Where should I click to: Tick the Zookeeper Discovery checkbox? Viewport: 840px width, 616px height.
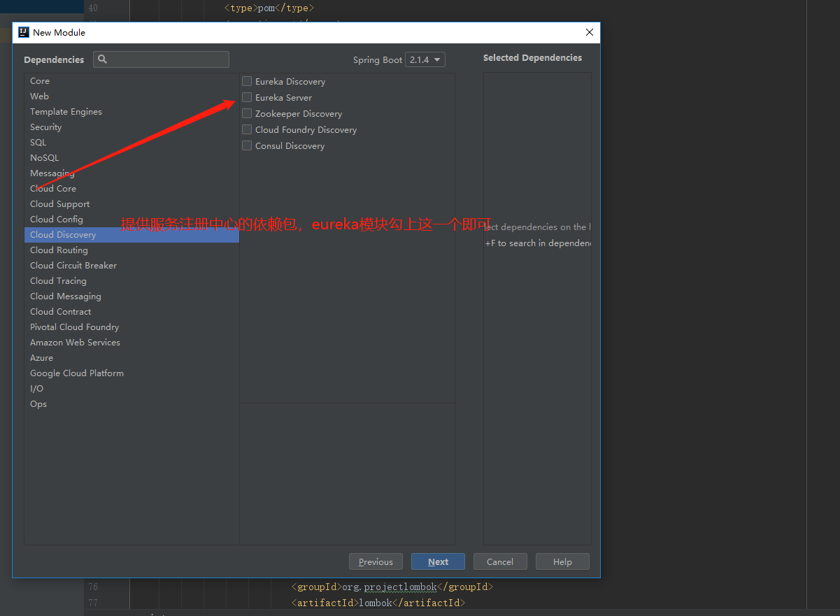pos(247,113)
